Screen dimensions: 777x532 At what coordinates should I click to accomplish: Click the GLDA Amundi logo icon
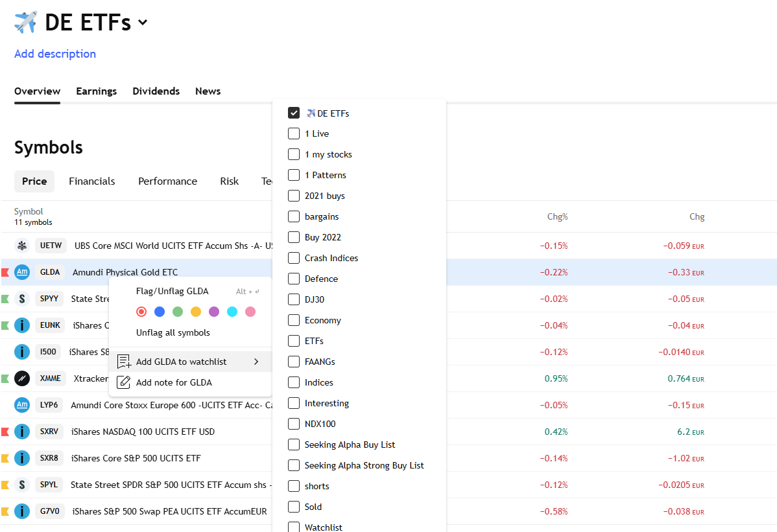(22, 272)
